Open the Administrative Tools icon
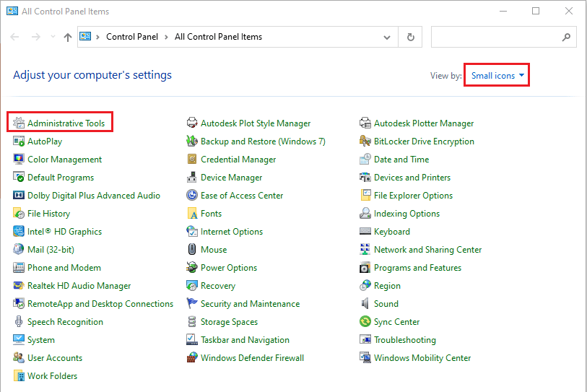 (x=18, y=123)
